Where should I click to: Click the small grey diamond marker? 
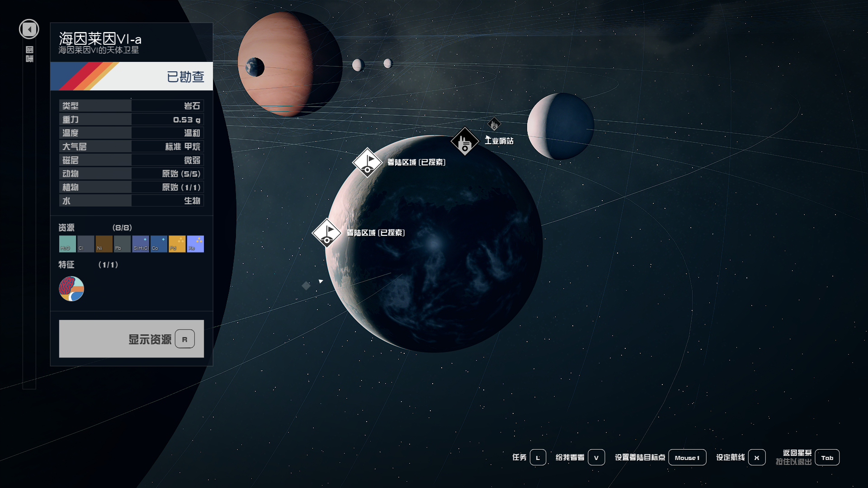[306, 286]
